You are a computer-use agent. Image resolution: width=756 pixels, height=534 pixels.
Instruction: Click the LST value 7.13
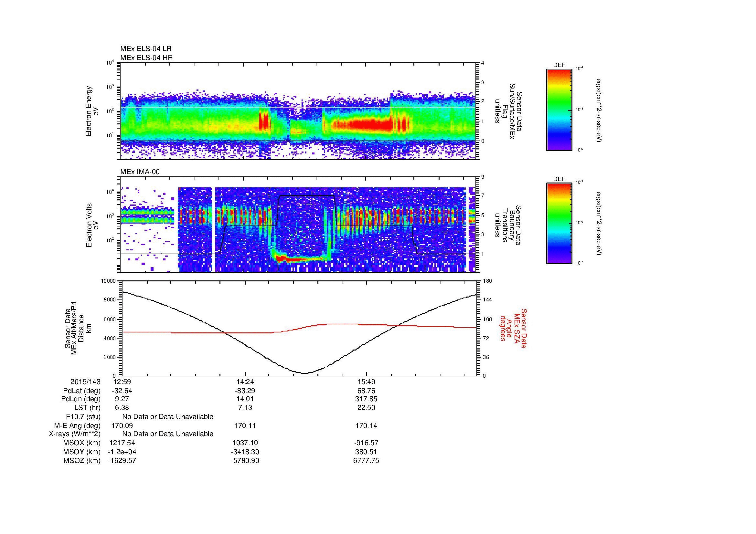pos(245,408)
